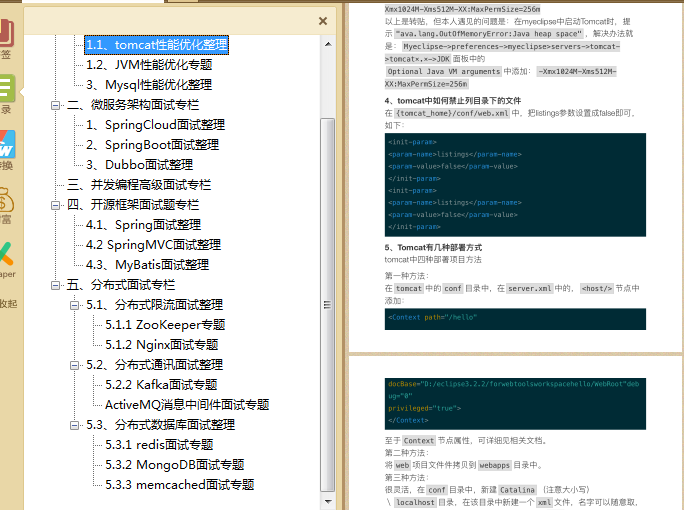Image resolution: width=684 pixels, height=510 pixels.
Task: Open ActiveMQ消息中间件面试专题 bookmark
Action: click(x=187, y=405)
